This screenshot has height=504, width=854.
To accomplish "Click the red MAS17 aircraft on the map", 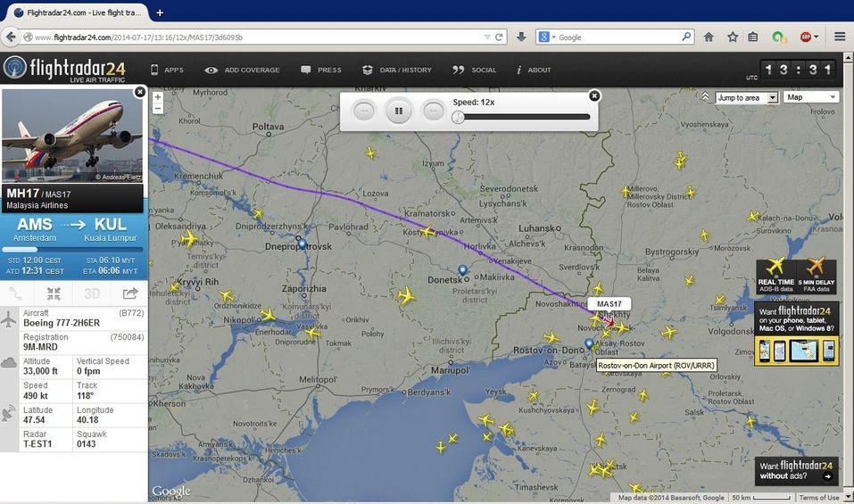I will (x=609, y=322).
